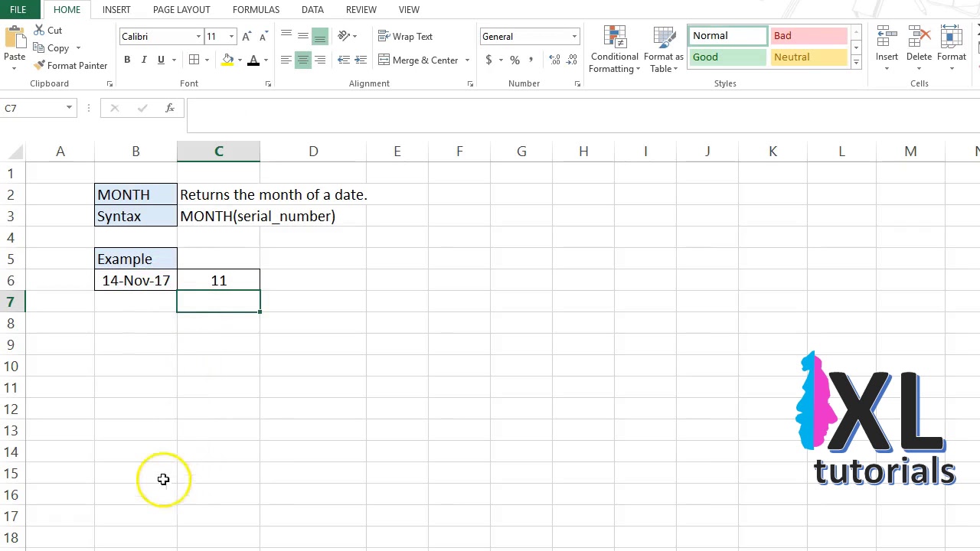Switch to the INSERT tab

click(116, 9)
